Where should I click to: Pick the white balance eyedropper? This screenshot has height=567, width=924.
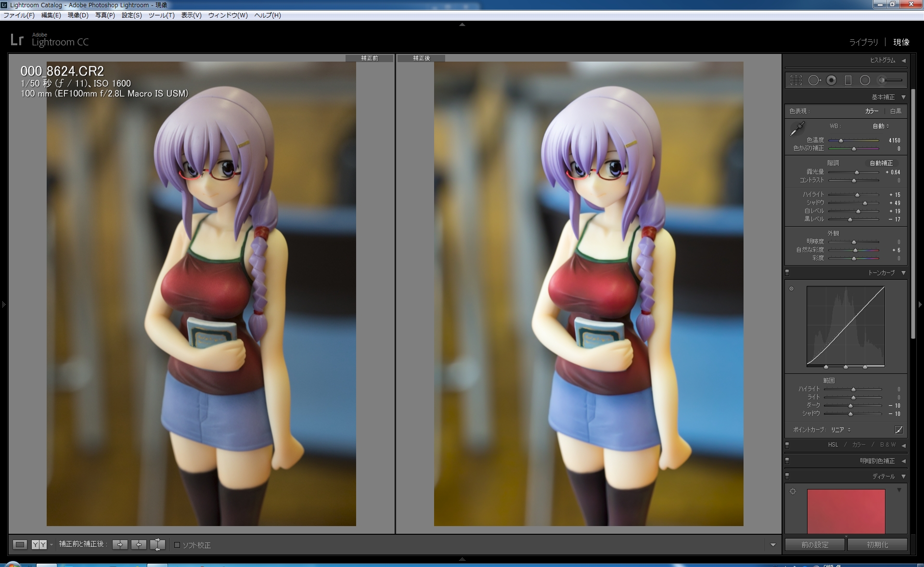point(797,129)
